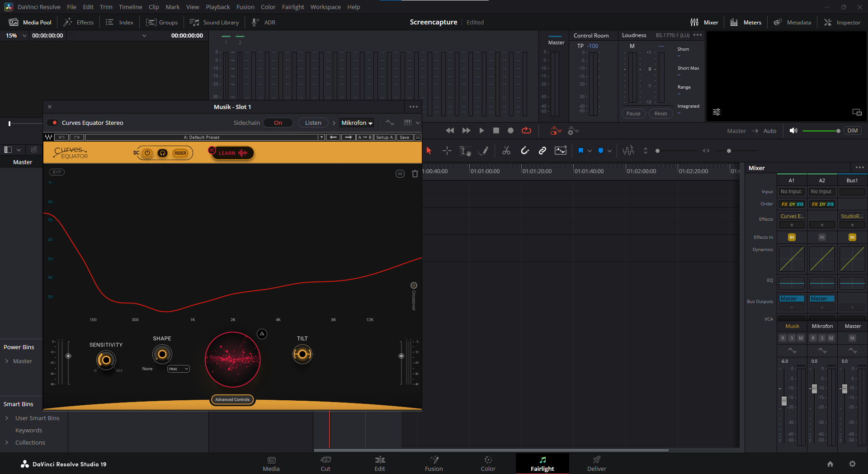Click the Advanced Controls button
Viewport: 868px width, 474px height.
coord(232,399)
